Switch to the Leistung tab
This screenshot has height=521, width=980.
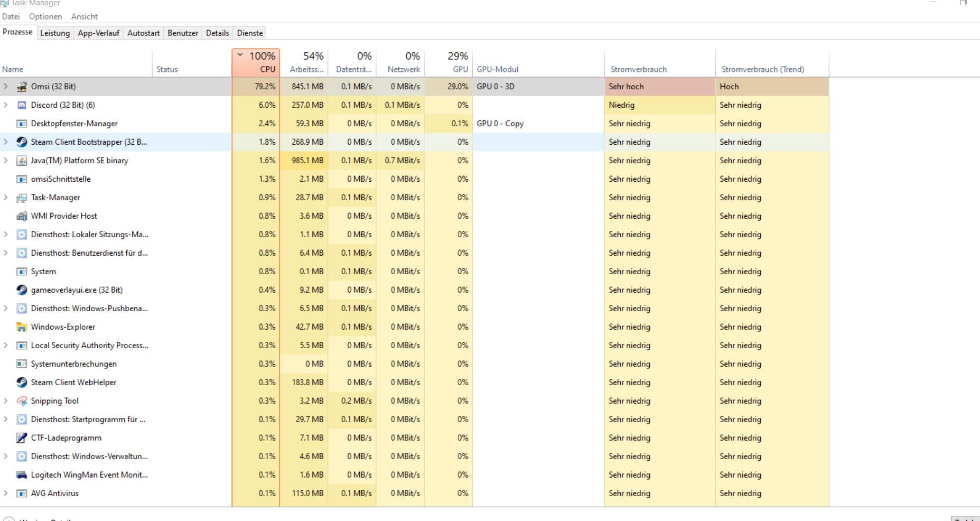(55, 33)
